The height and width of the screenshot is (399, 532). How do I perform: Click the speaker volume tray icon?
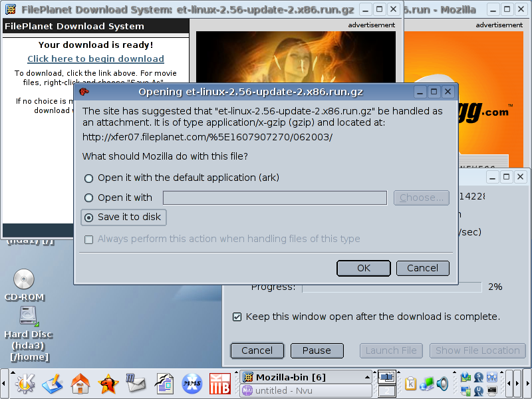[x=443, y=384]
